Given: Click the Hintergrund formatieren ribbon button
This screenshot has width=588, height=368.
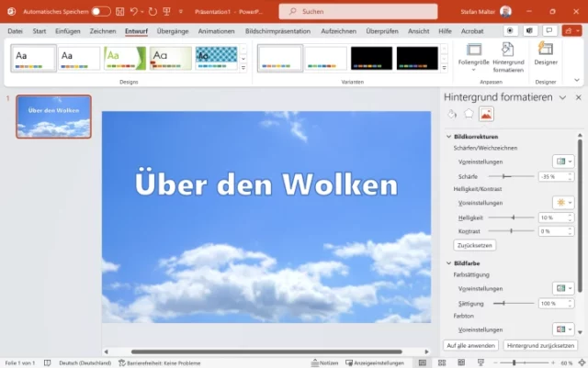Looking at the screenshot, I should click(508, 58).
